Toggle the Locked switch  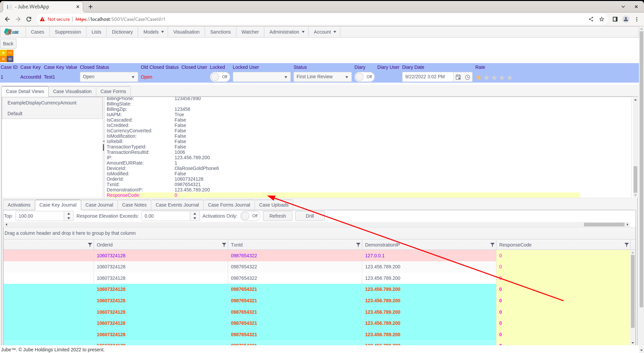pos(220,77)
